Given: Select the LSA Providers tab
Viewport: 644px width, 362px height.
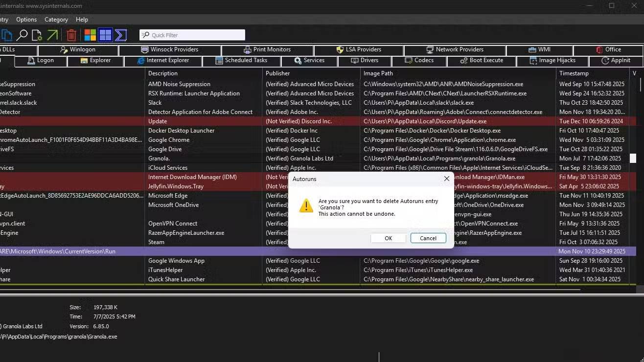Looking at the screenshot, I should 359,49.
